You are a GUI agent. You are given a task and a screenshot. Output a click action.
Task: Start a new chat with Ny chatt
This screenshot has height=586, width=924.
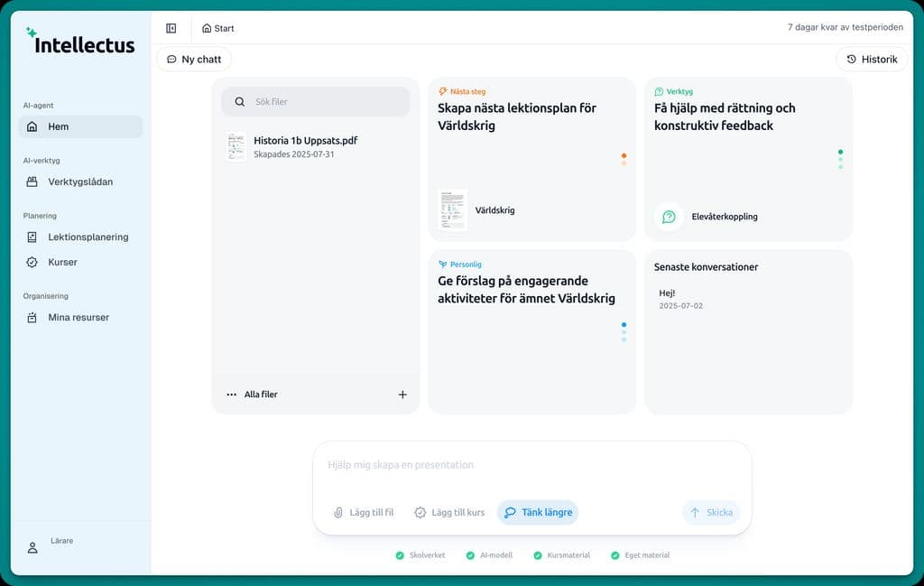point(193,60)
